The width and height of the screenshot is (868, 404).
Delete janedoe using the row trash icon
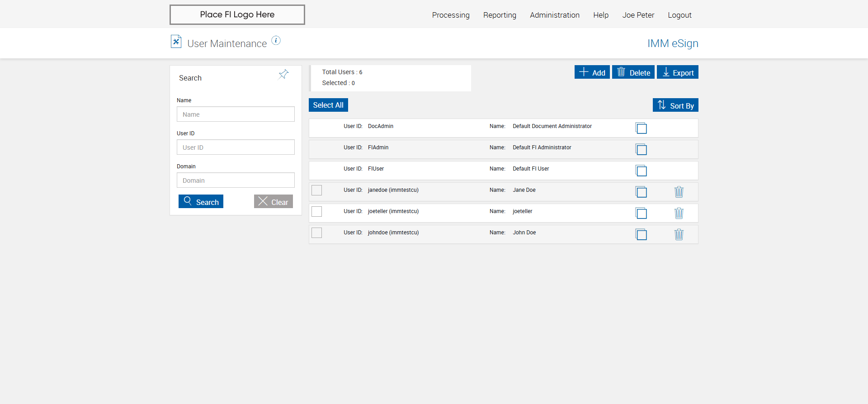coord(679,192)
